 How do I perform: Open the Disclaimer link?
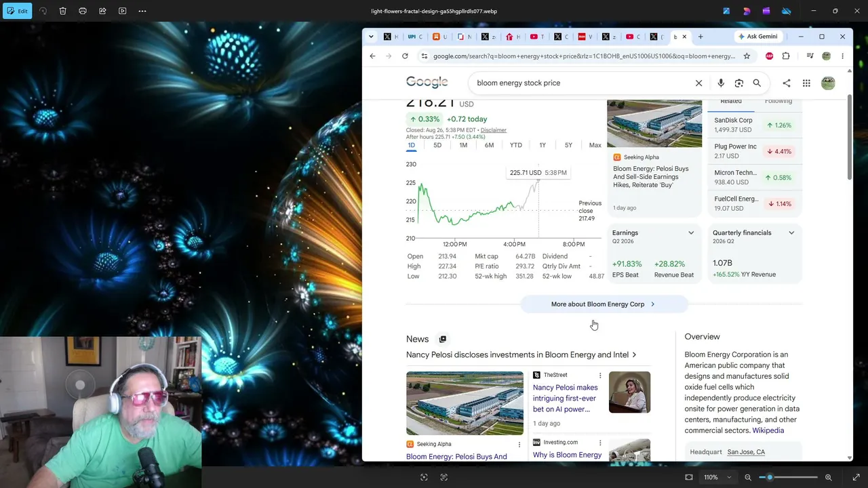point(493,130)
